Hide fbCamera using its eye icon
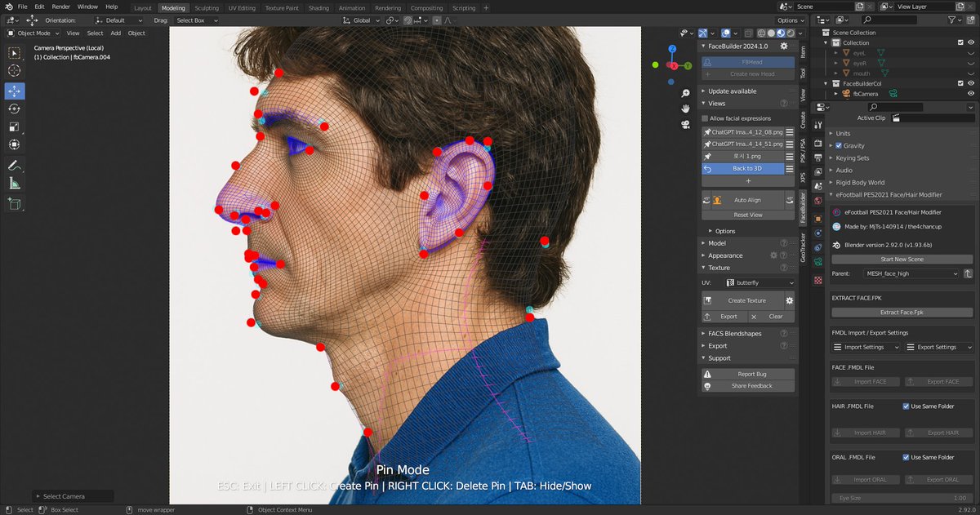980x515 pixels. [971, 94]
